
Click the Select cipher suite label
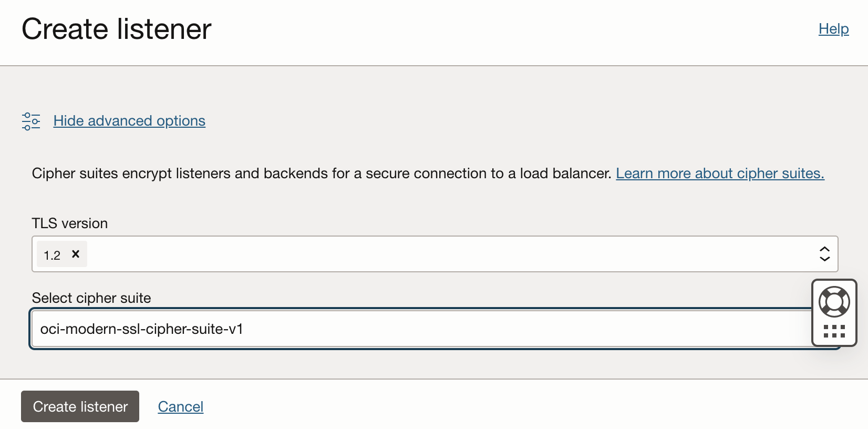(91, 298)
